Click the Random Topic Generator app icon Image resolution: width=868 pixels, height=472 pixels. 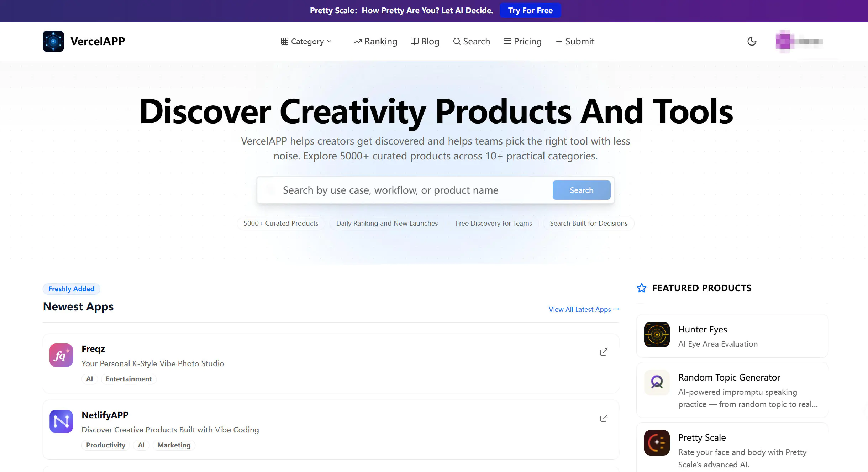pos(657,383)
